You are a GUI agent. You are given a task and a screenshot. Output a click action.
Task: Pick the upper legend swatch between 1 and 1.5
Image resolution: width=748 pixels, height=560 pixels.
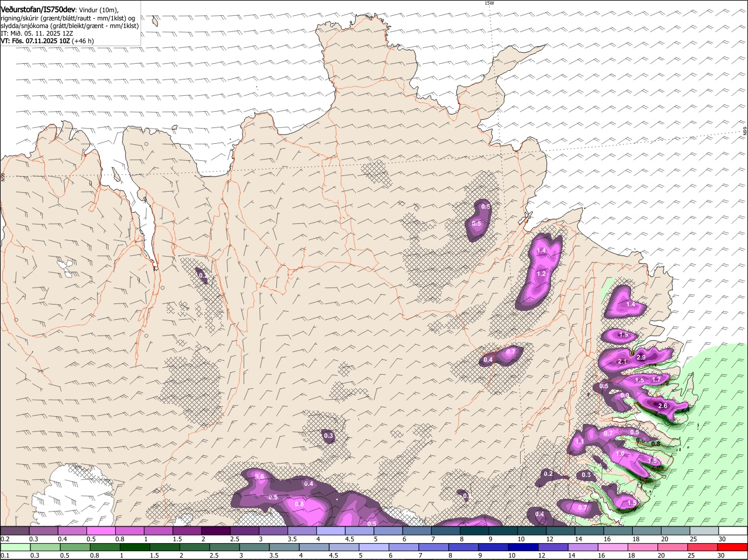(x=158, y=530)
